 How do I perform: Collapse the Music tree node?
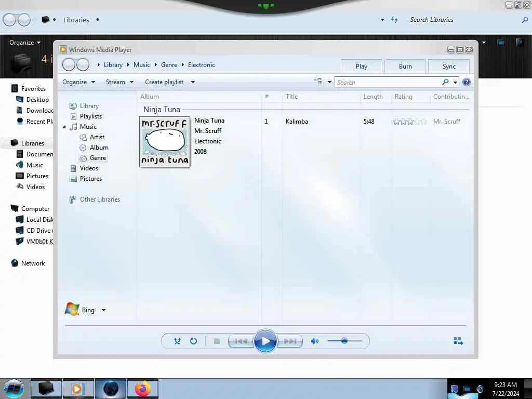tap(64, 127)
